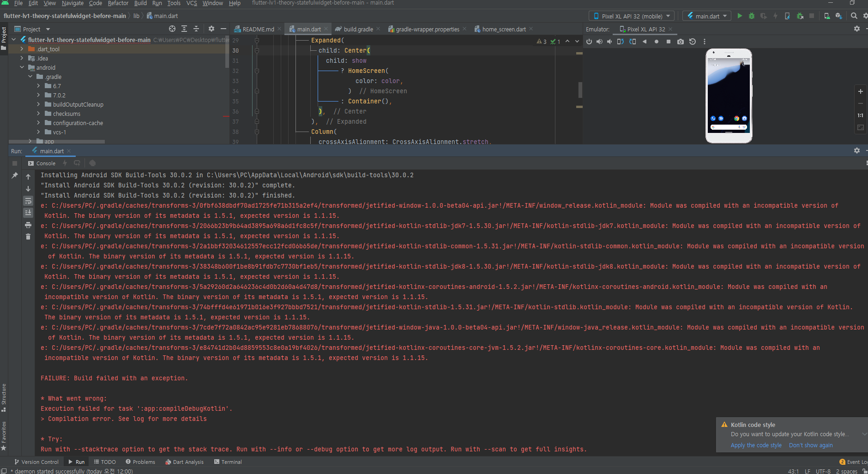Toggle scroll to end in console
868x474 pixels.
click(x=28, y=213)
